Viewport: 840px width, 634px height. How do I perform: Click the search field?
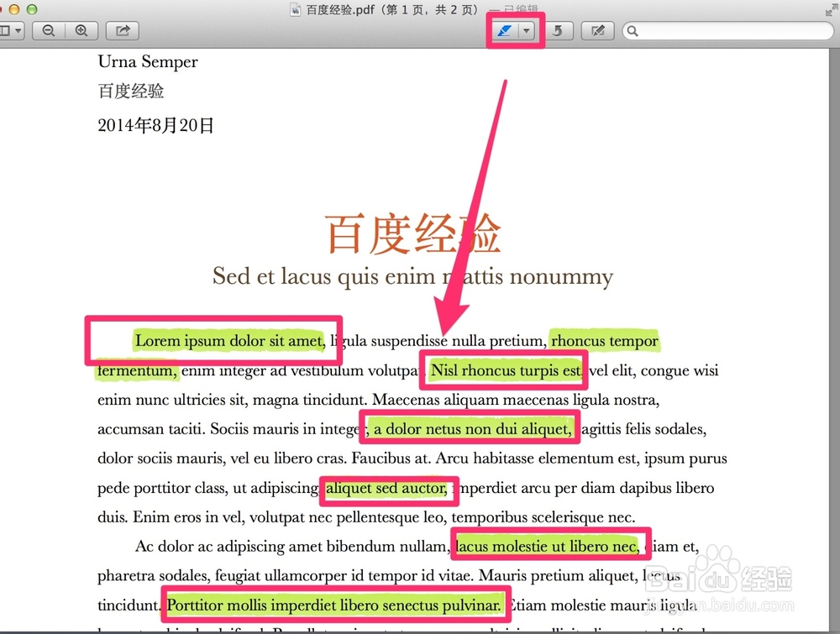[x=728, y=30]
